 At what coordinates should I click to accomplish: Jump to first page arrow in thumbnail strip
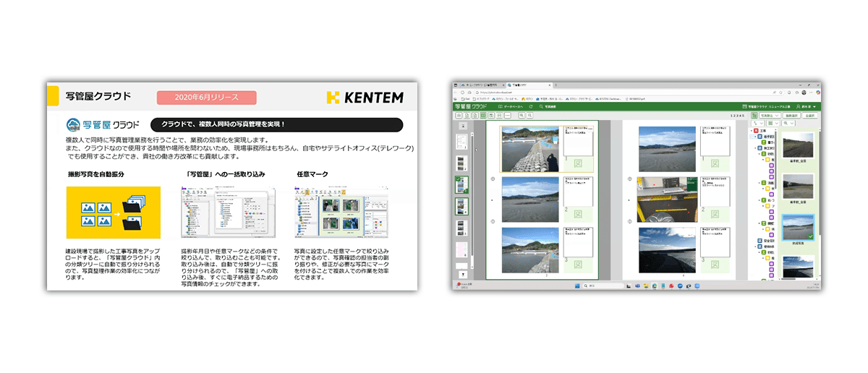[460, 126]
